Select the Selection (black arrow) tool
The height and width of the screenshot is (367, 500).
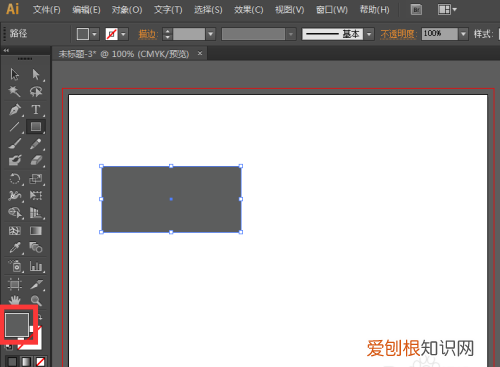pyautogui.click(x=15, y=74)
